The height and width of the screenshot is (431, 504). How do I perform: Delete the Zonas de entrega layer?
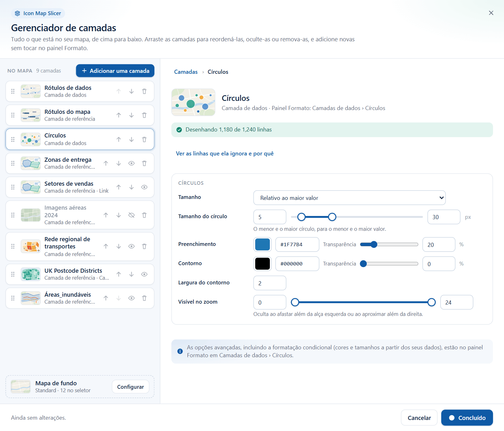click(x=144, y=163)
